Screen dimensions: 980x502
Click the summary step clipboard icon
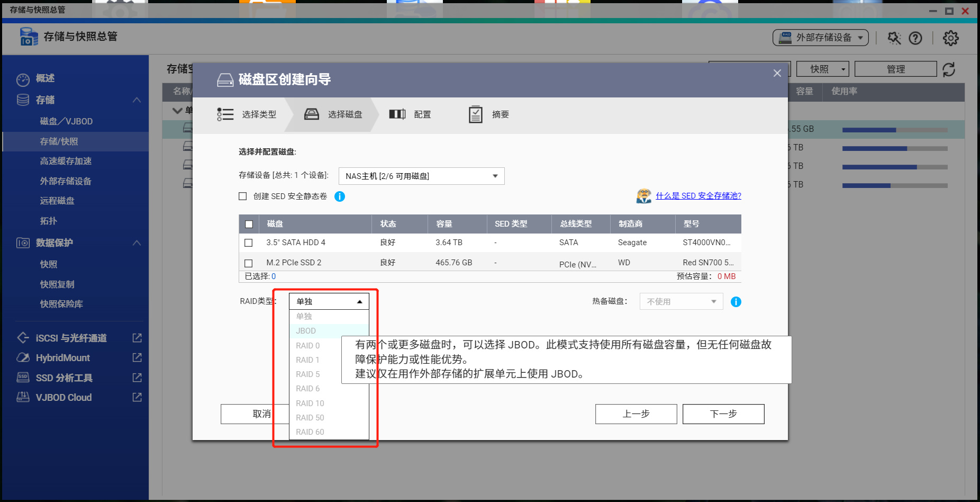tap(476, 114)
